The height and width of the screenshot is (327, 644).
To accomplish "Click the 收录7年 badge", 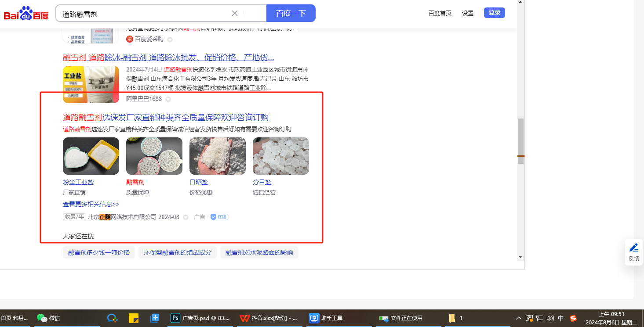I will click(74, 217).
